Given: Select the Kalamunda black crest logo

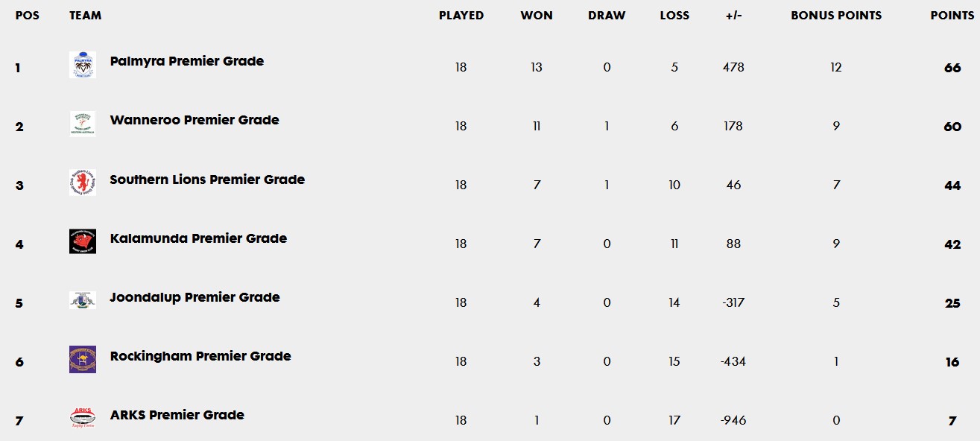Looking at the screenshot, I should (83, 241).
